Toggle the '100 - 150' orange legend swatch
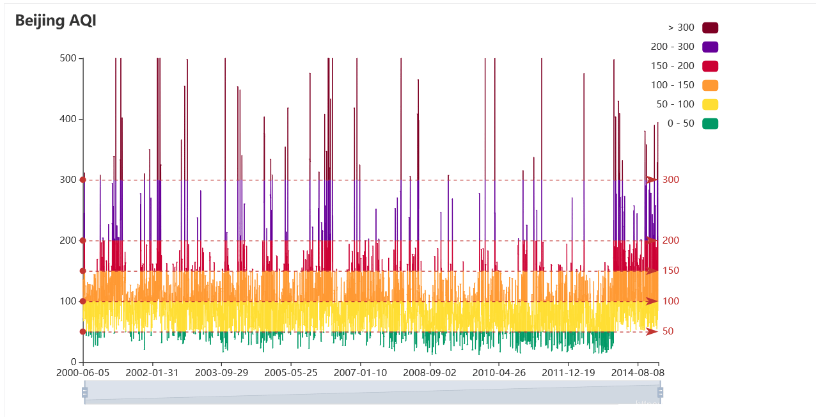Screen dimensions: 816x417 click(710, 85)
